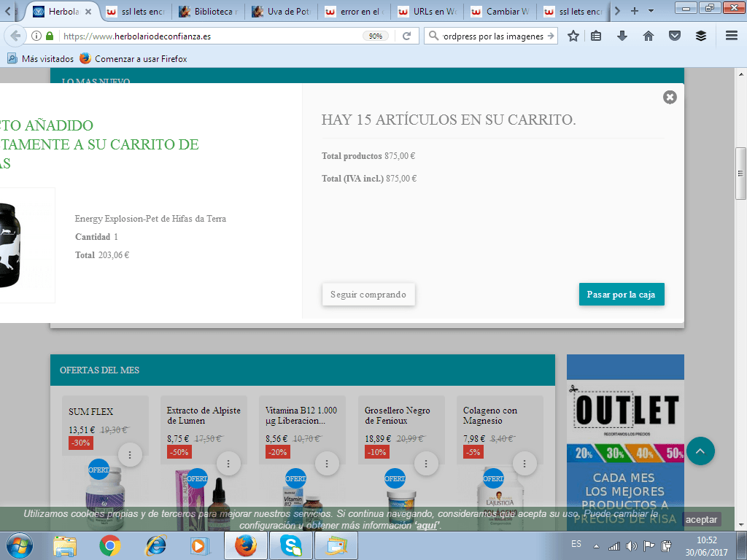This screenshot has height=560, width=747.
Task: Save page to Pocket icon
Action: click(675, 36)
